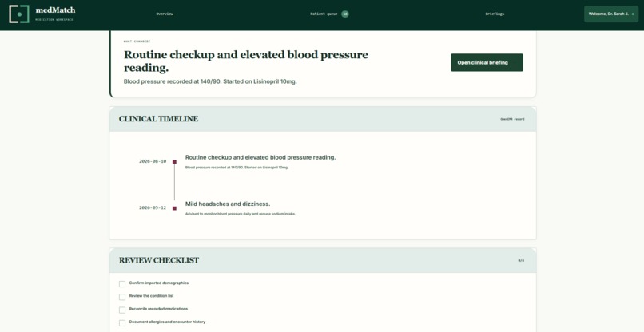
Task: Click the 'Routine checkup and elevated blood pressure' heading
Action: [246, 61]
